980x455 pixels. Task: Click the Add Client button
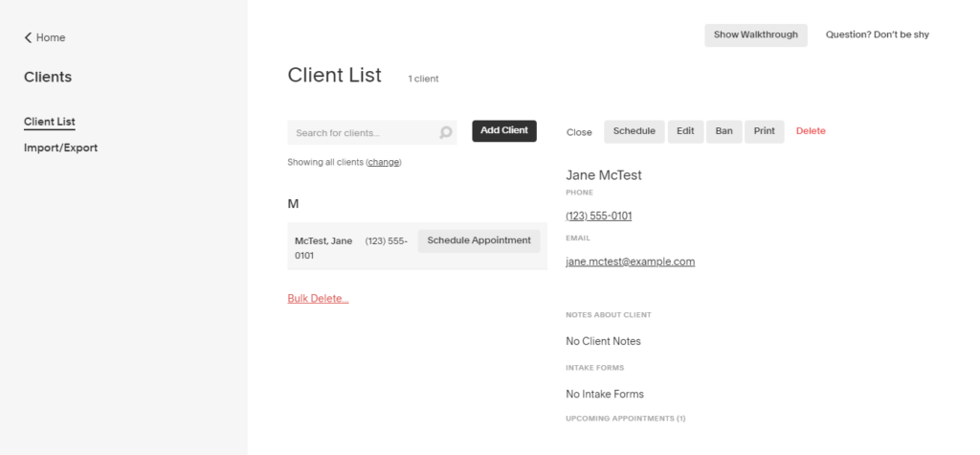point(504,131)
